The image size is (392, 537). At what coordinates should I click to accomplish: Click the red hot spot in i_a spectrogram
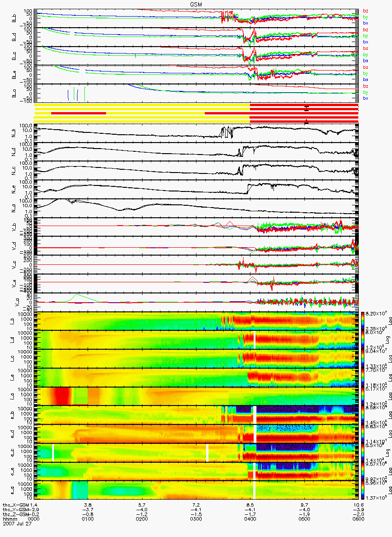pos(61,397)
